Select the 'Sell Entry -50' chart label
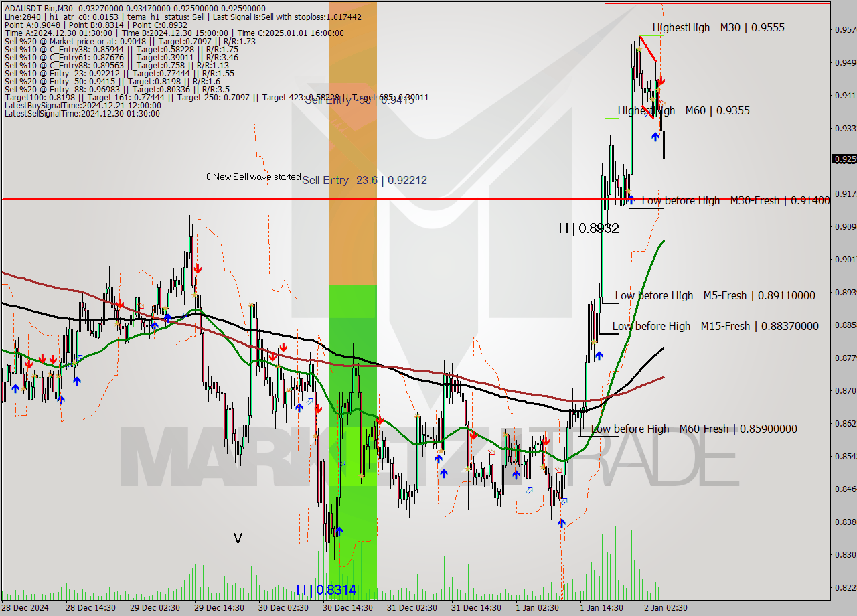 click(x=359, y=100)
